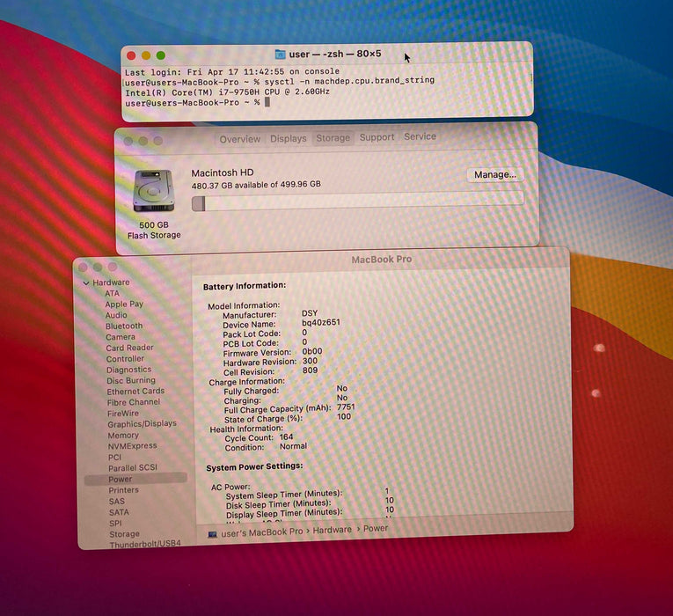This screenshot has height=616, width=673.
Task: Click the sysctl command line in Terminal
Action: click(x=280, y=81)
